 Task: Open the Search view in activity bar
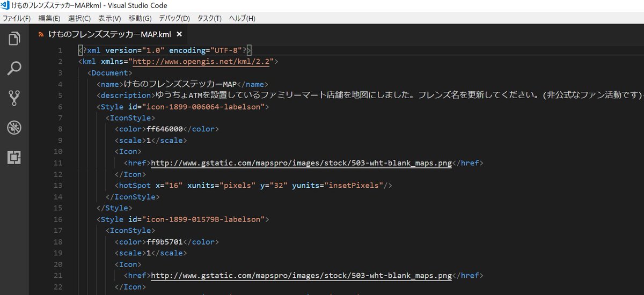point(14,68)
